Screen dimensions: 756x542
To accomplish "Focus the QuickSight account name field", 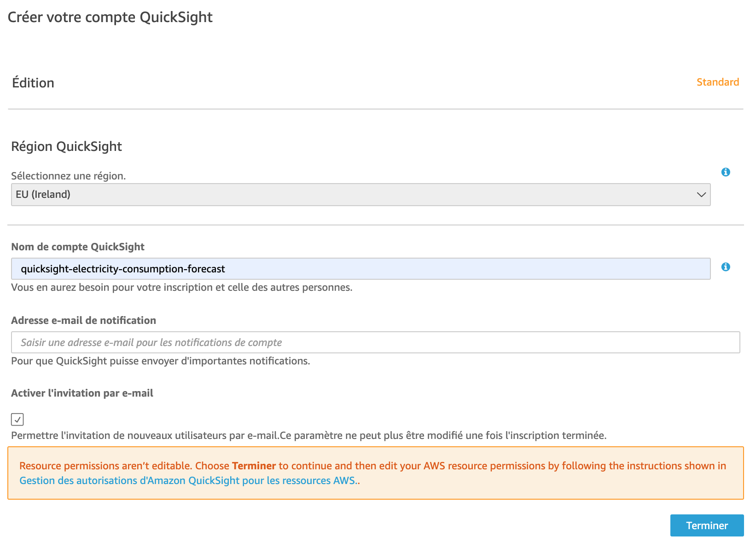I will coord(360,269).
